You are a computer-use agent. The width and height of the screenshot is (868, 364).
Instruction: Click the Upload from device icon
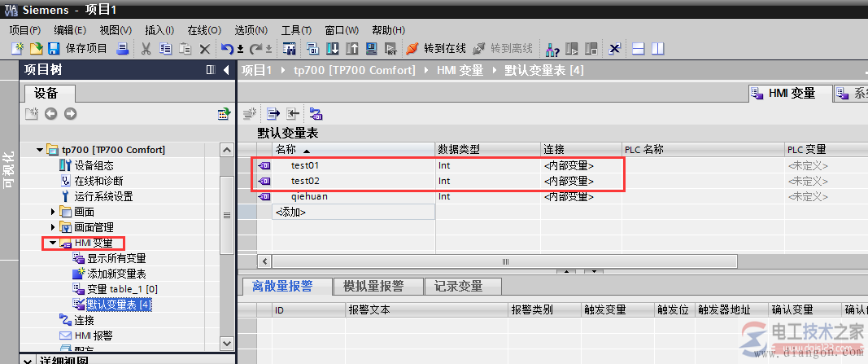click(x=351, y=49)
